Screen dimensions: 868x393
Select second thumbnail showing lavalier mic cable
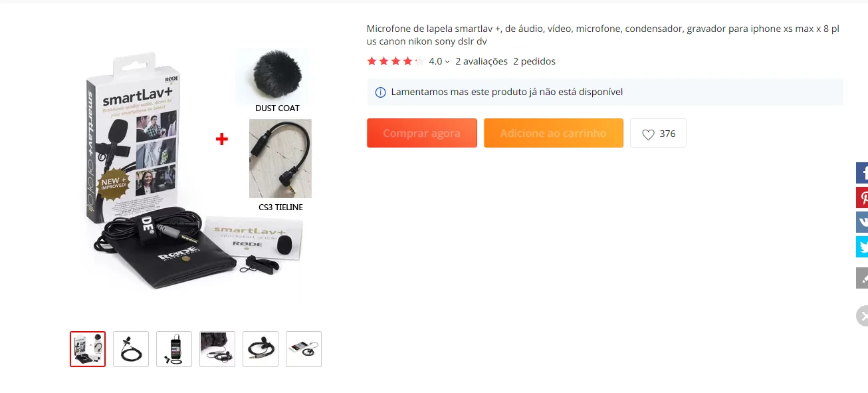[x=131, y=349]
